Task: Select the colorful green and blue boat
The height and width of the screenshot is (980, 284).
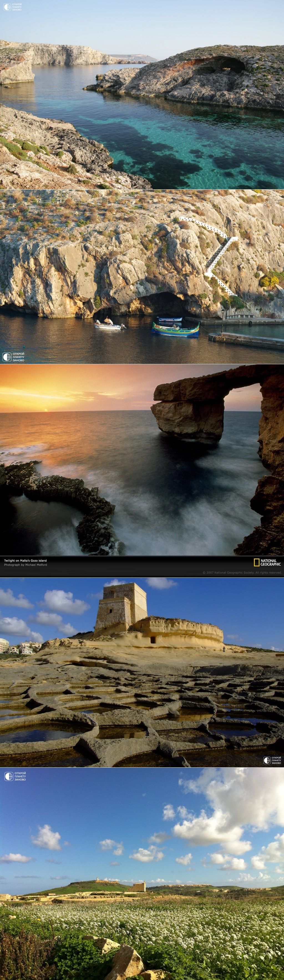Action: click(176, 329)
